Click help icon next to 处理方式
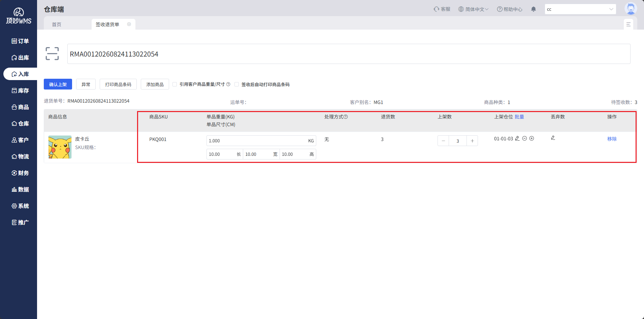 (346, 117)
